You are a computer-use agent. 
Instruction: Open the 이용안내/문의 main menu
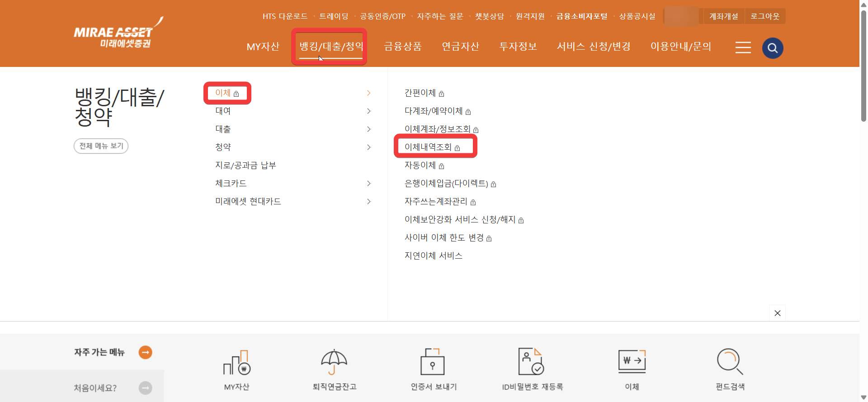tap(681, 47)
